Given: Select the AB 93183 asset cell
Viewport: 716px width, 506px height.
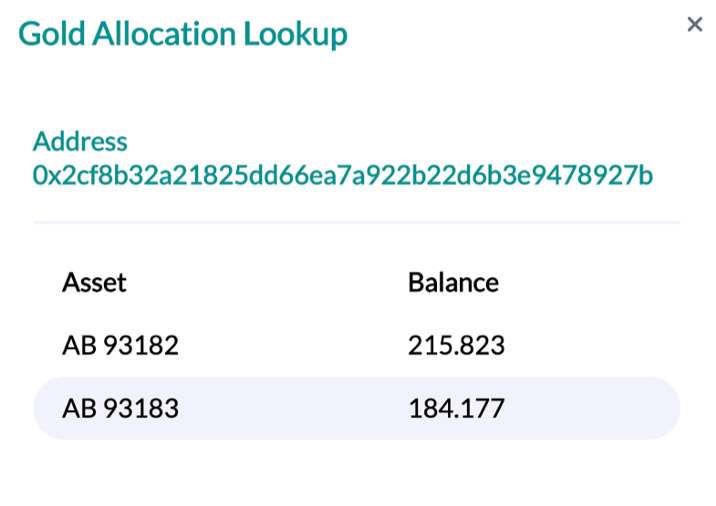Looking at the screenshot, I should [120, 408].
